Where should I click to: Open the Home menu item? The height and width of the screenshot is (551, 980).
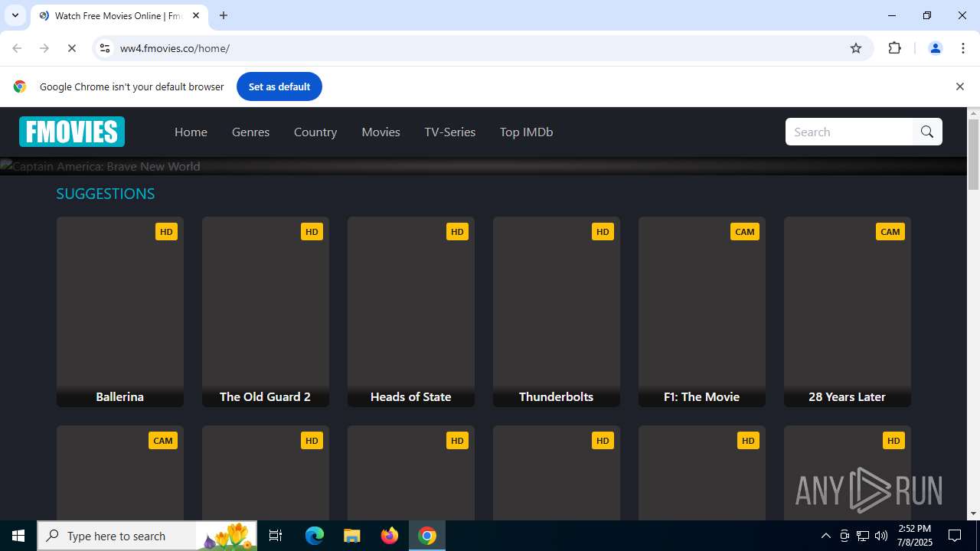(x=191, y=132)
